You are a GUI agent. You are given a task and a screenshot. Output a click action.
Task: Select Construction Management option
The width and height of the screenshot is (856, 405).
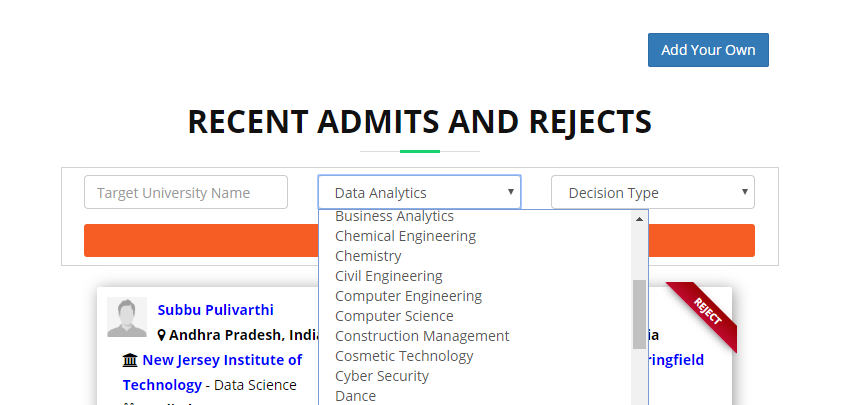tap(422, 336)
